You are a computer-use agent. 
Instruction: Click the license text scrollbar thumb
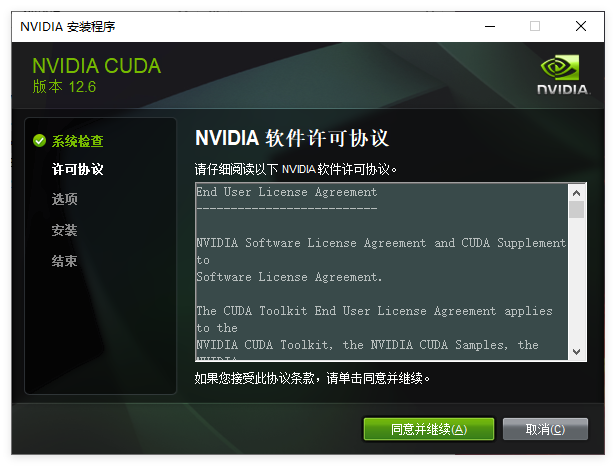[x=576, y=209]
